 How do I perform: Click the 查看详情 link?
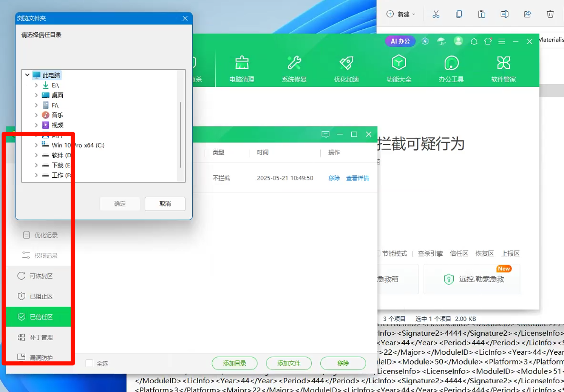point(357,178)
